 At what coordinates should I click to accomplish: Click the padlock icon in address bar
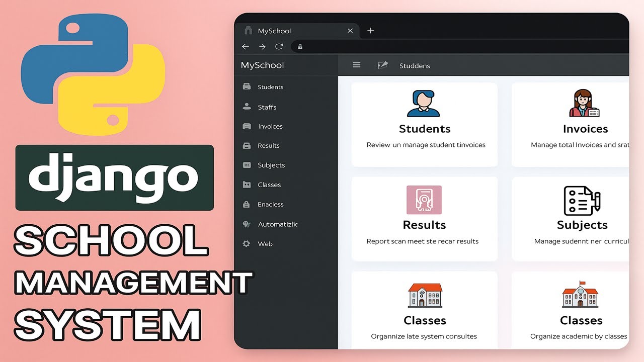coord(300,47)
